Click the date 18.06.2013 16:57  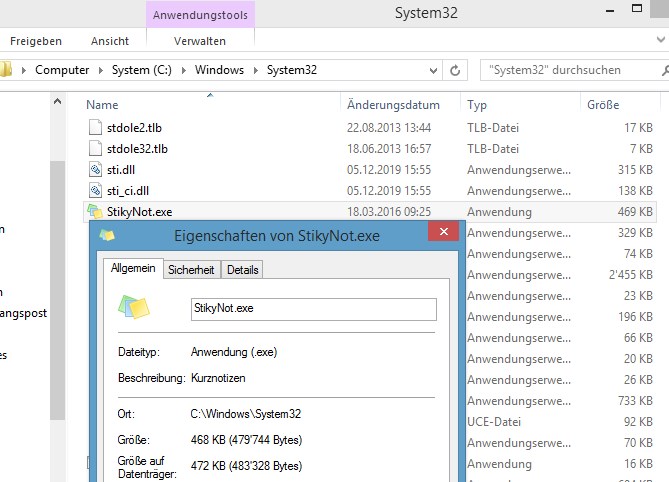click(x=389, y=148)
